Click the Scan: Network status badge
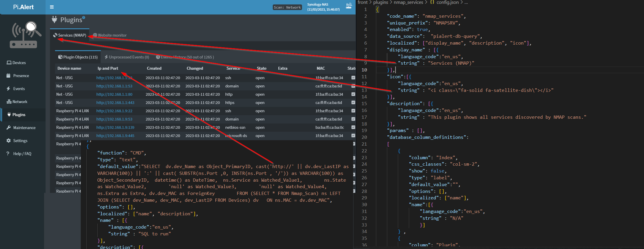The height and width of the screenshot is (249, 644). point(287,7)
